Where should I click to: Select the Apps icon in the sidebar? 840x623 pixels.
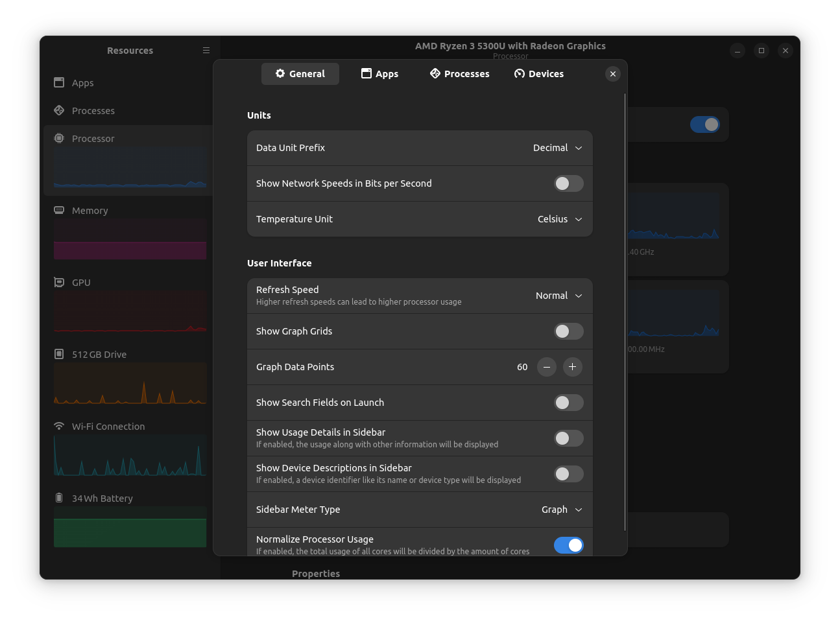59,83
